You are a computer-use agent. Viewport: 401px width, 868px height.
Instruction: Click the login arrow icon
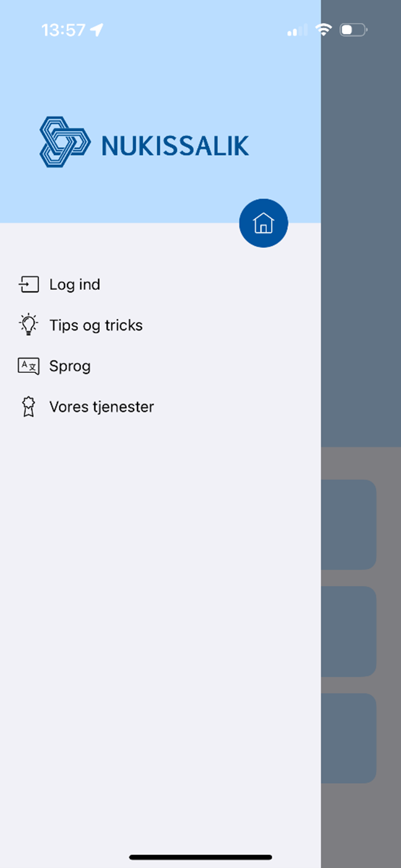tap(28, 284)
